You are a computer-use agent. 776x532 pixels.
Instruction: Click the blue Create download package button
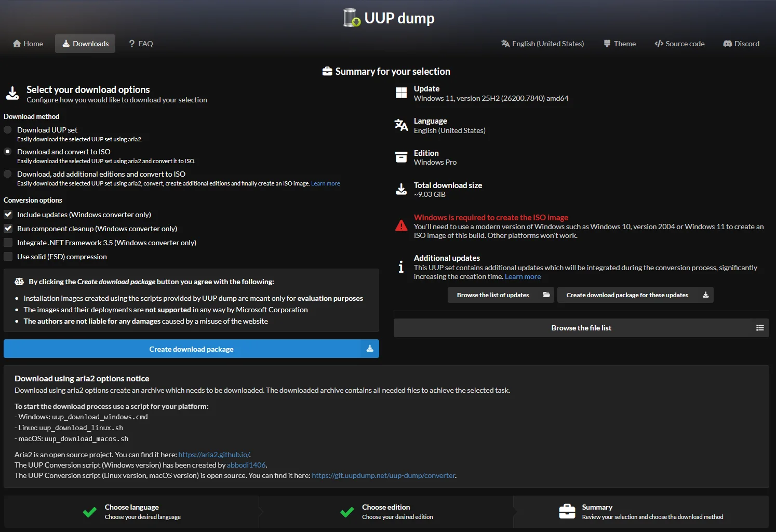point(191,349)
